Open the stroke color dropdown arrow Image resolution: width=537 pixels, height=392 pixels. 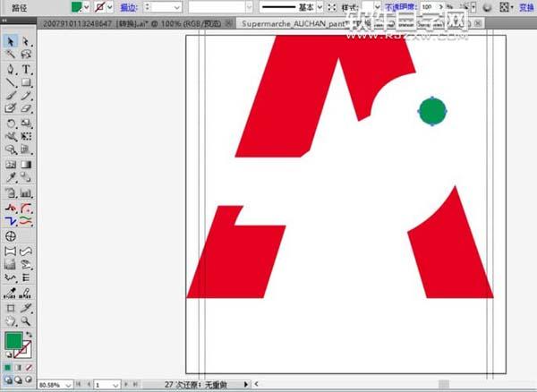[109, 7]
